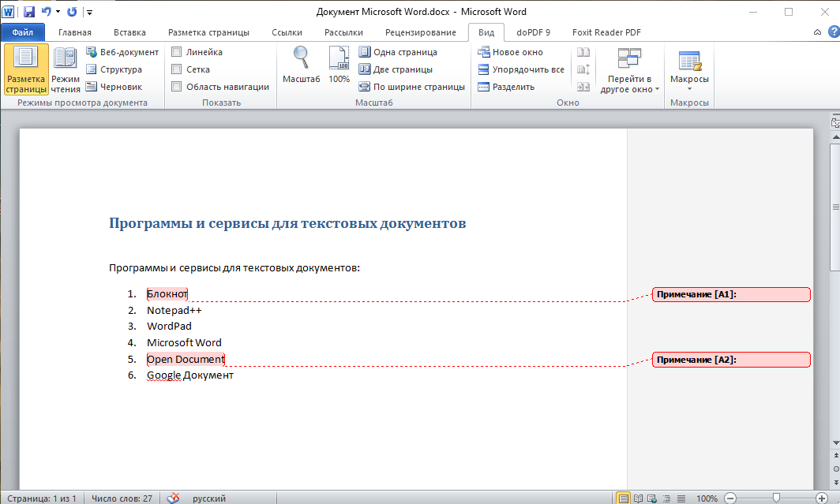Click vertical scrollbar up arrow
Screen dimensions: 840x504
pyautogui.click(x=835, y=137)
